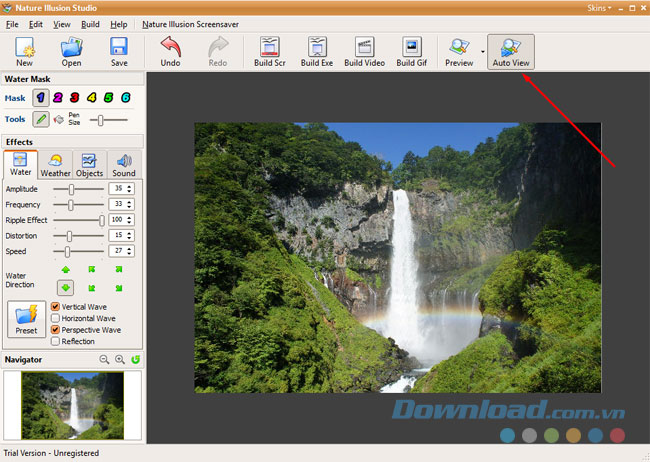Enable the Horizontal Wave checkbox
This screenshot has width=650, height=462.
[55, 318]
